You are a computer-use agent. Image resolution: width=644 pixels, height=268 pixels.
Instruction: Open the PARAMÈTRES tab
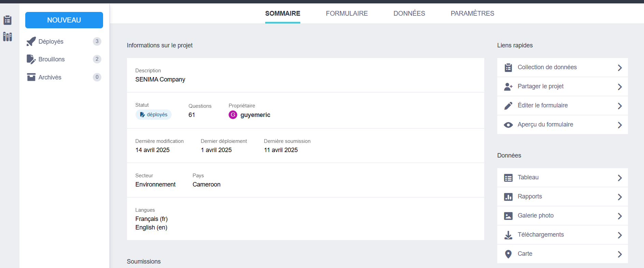pos(472,13)
